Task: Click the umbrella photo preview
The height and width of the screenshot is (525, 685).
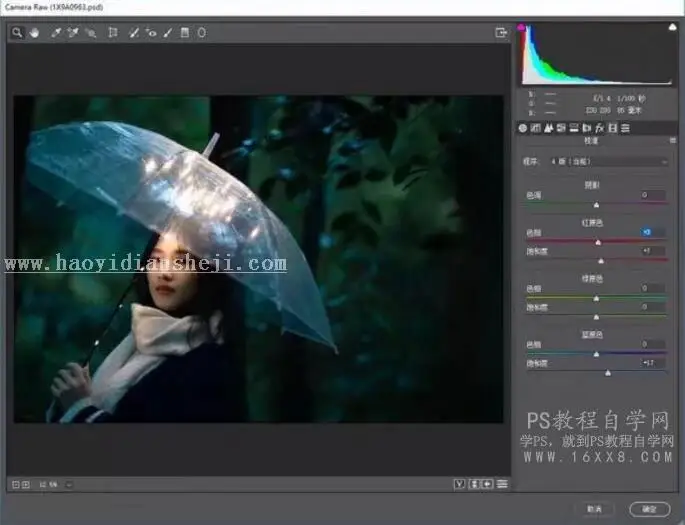Action: 259,259
